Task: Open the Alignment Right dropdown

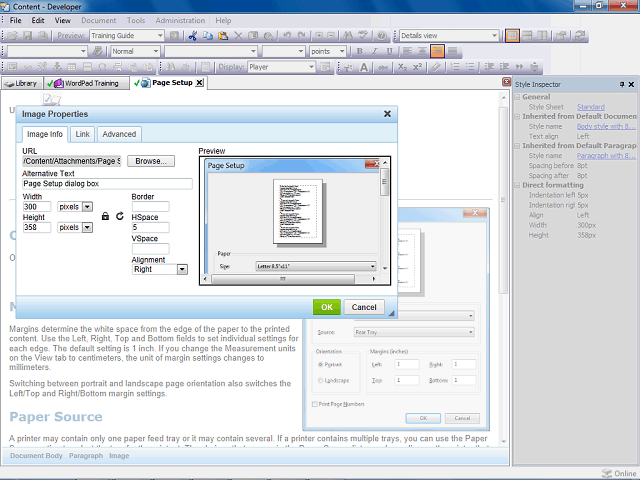Action: 182,269
